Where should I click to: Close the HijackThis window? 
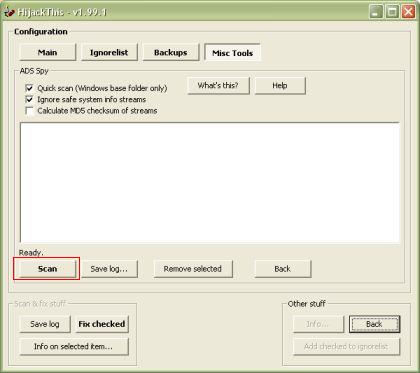tap(408, 12)
